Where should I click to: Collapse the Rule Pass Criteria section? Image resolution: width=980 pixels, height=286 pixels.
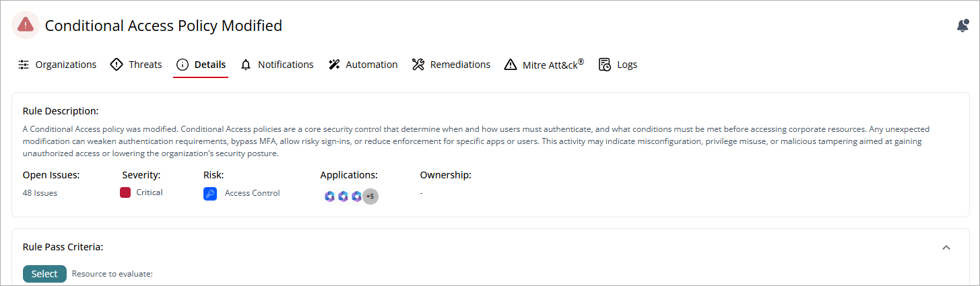(946, 248)
